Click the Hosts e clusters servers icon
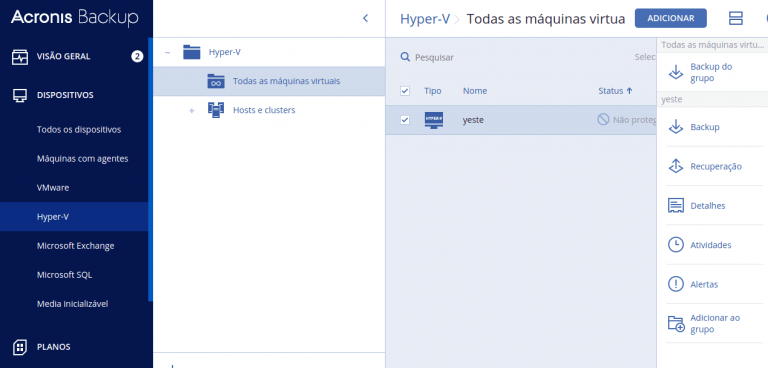 pyautogui.click(x=216, y=110)
